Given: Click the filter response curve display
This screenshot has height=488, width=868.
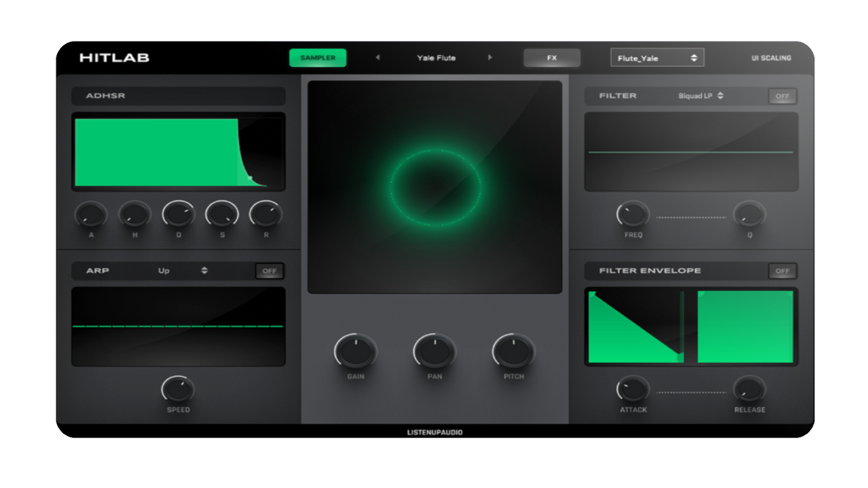Looking at the screenshot, I should 692,151.
